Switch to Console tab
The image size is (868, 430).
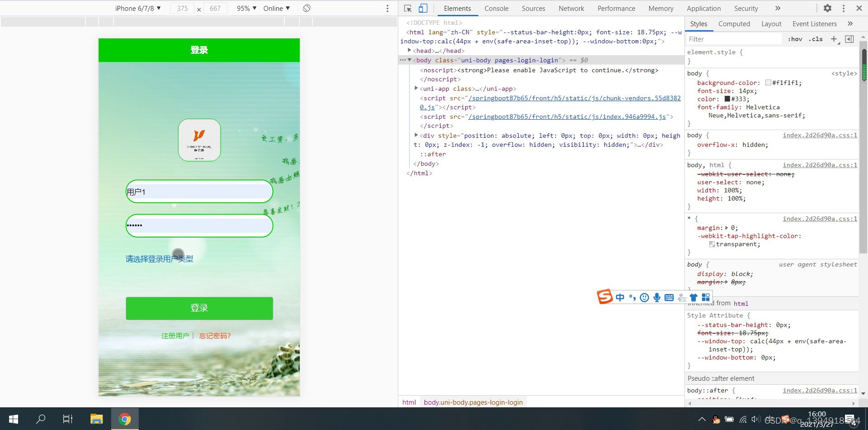(496, 8)
